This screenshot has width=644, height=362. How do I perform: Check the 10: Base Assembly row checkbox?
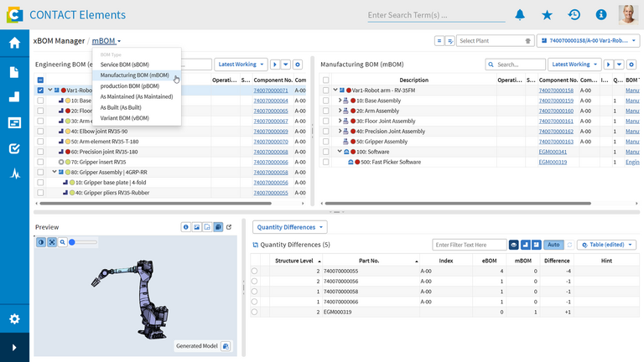tap(325, 101)
